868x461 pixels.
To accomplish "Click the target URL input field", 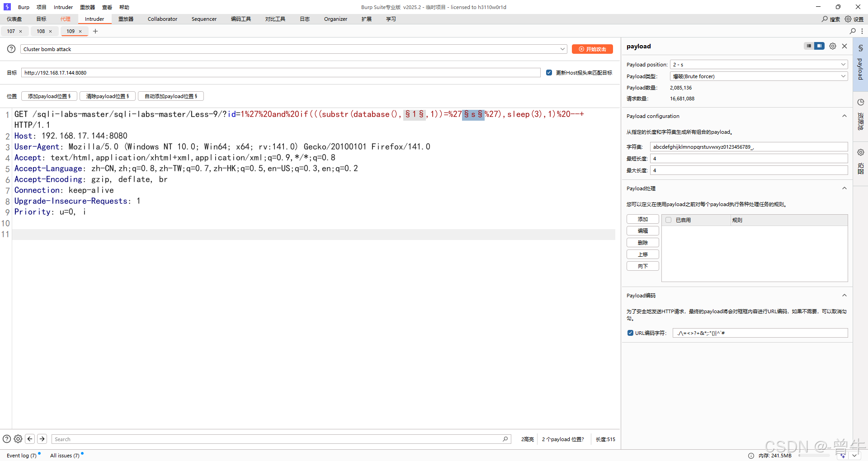I will 281,73.
